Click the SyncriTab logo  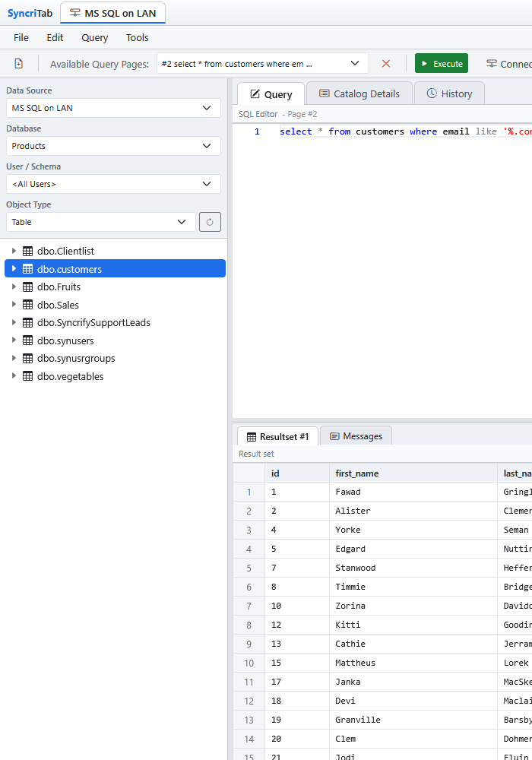pos(30,13)
